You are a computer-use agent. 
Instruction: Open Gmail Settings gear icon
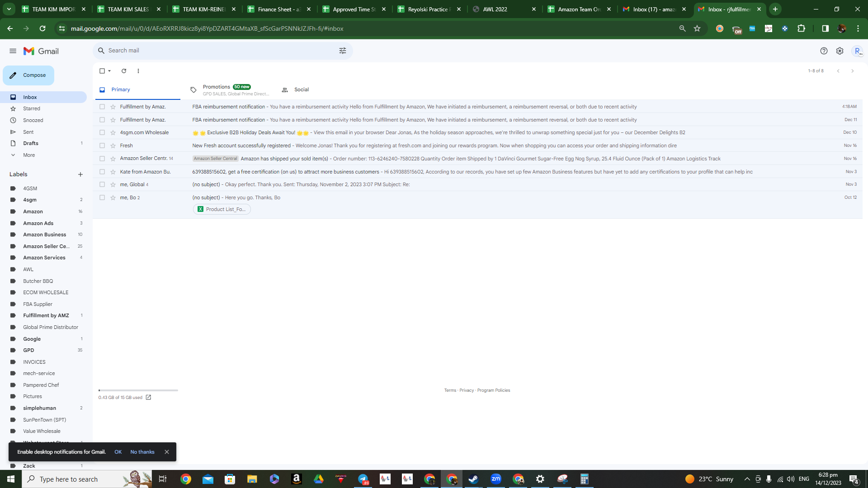click(x=840, y=51)
